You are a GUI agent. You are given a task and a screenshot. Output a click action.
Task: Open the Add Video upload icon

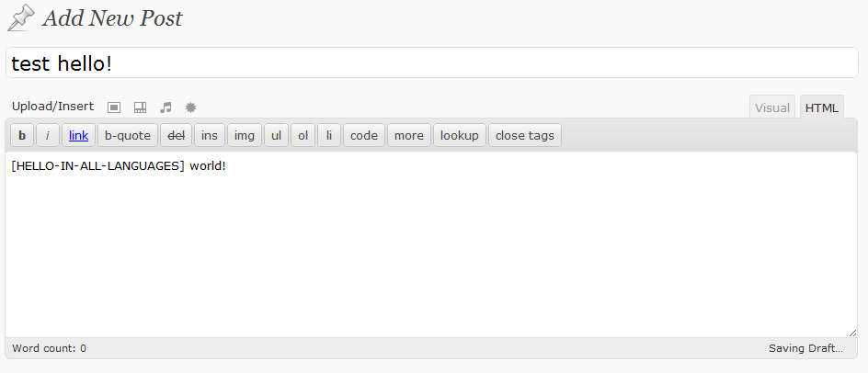(140, 107)
